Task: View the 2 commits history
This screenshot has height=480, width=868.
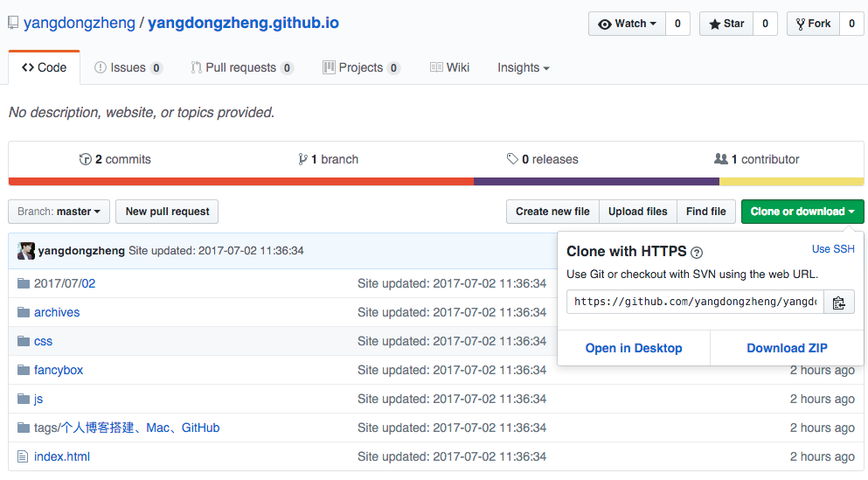Action: [115, 159]
